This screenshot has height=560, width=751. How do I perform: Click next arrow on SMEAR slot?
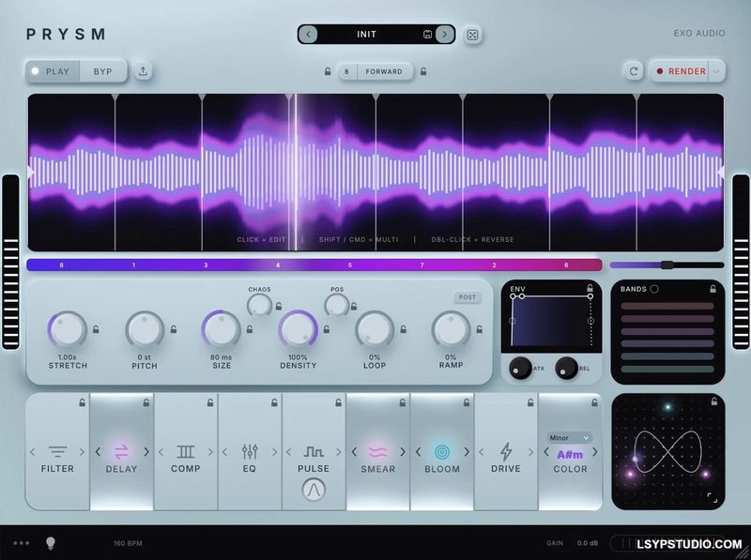point(403,452)
